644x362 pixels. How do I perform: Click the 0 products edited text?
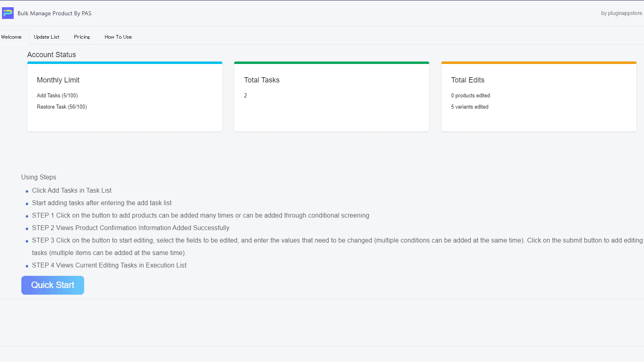[471, 95]
